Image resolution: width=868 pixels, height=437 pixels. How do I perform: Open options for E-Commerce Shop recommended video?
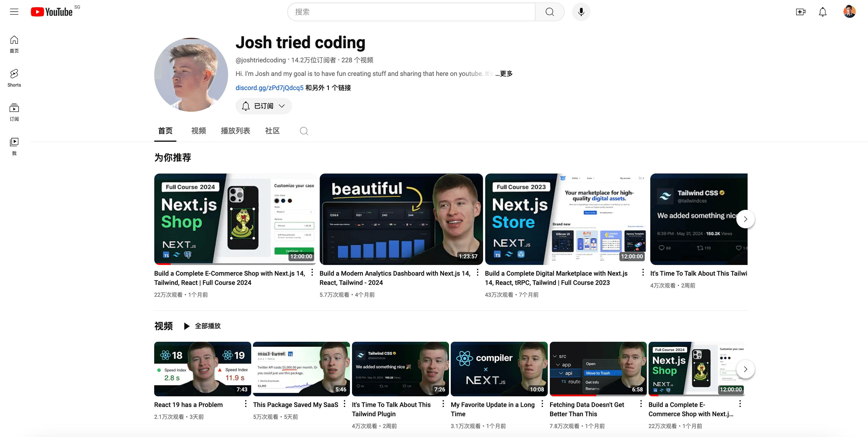pyautogui.click(x=312, y=272)
